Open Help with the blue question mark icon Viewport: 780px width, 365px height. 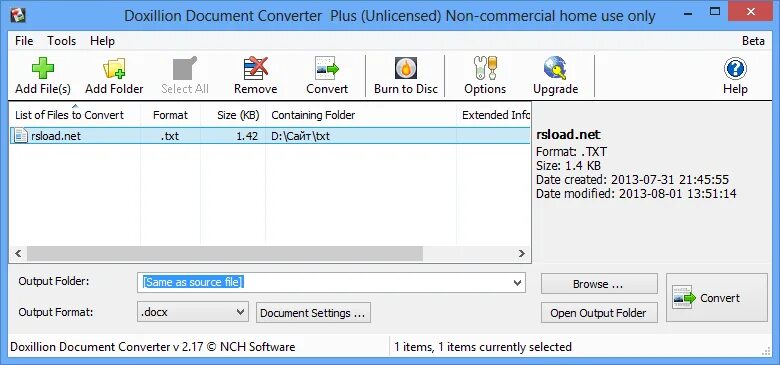pyautogui.click(x=735, y=69)
